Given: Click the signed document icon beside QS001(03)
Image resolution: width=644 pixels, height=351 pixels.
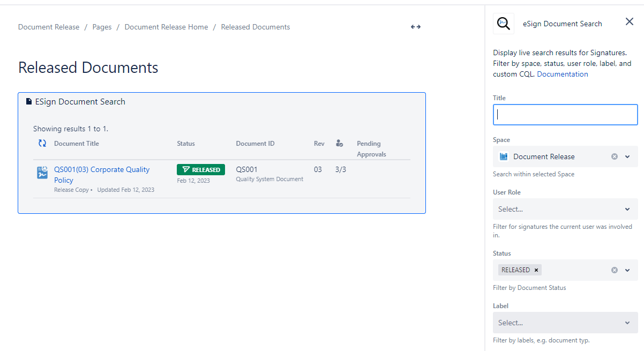Looking at the screenshot, I should [x=42, y=172].
